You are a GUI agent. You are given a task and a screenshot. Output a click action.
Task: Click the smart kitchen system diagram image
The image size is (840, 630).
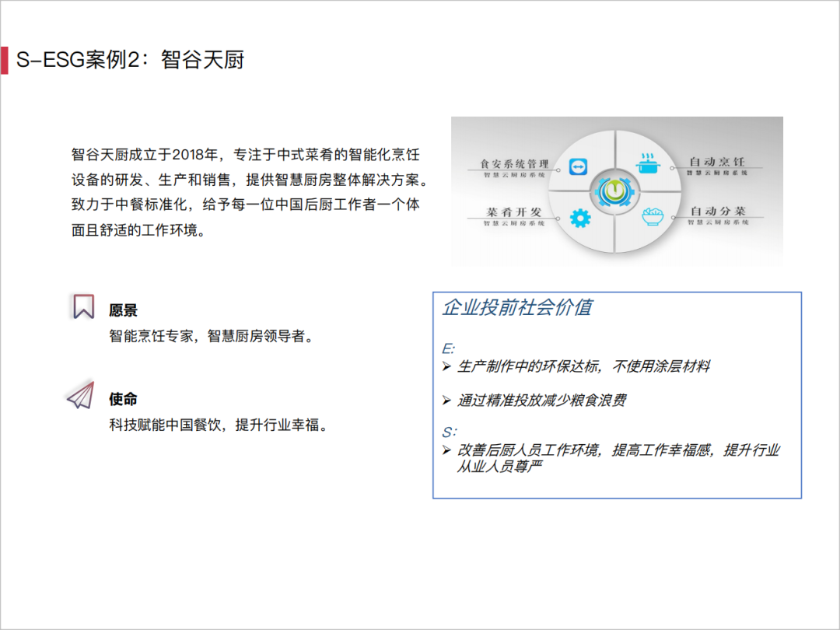(617, 191)
